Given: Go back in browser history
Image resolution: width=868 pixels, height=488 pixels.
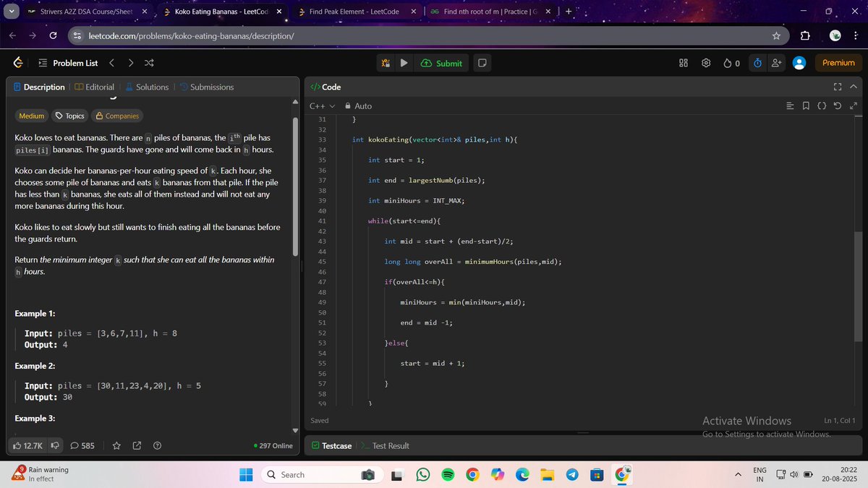Looking at the screenshot, I should (13, 36).
